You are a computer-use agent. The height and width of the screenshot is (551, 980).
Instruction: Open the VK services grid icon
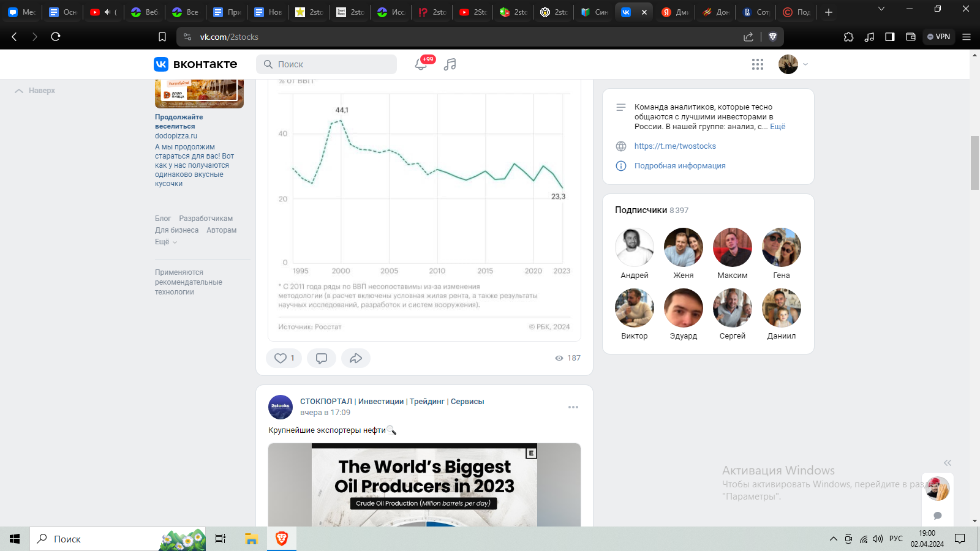tap(758, 64)
